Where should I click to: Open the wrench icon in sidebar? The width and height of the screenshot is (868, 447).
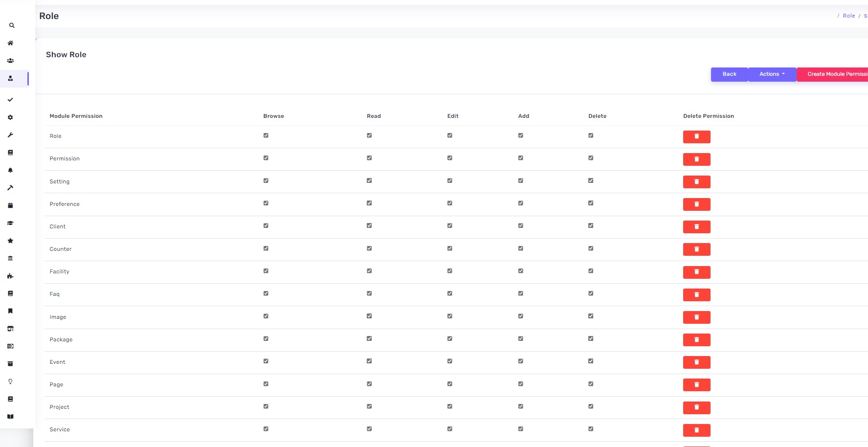pyautogui.click(x=10, y=135)
